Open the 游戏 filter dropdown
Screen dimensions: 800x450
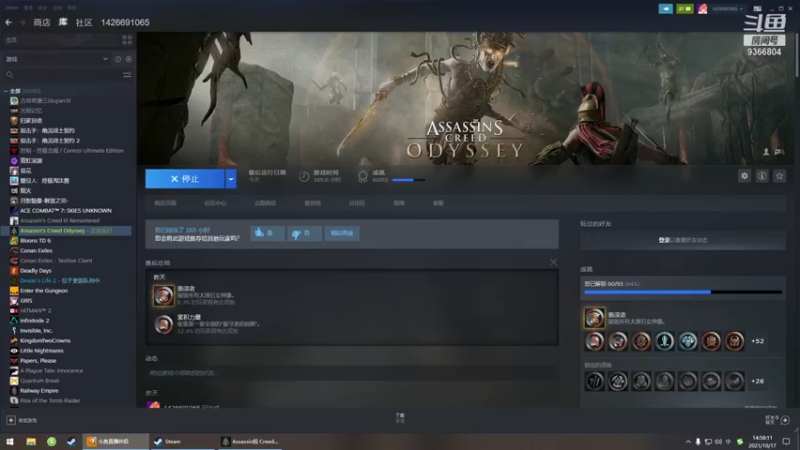(x=56, y=59)
